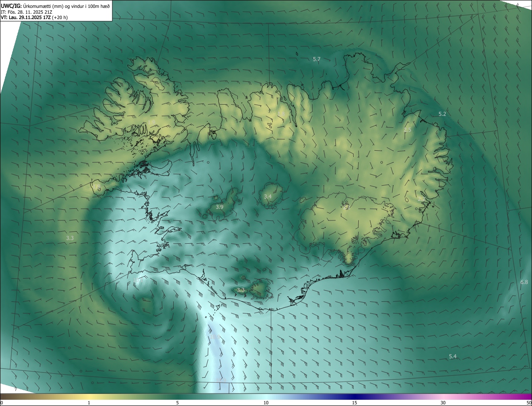532x406 pixels.
Task: Click the 10 tick label on the color scale
Action: [x=266, y=403]
